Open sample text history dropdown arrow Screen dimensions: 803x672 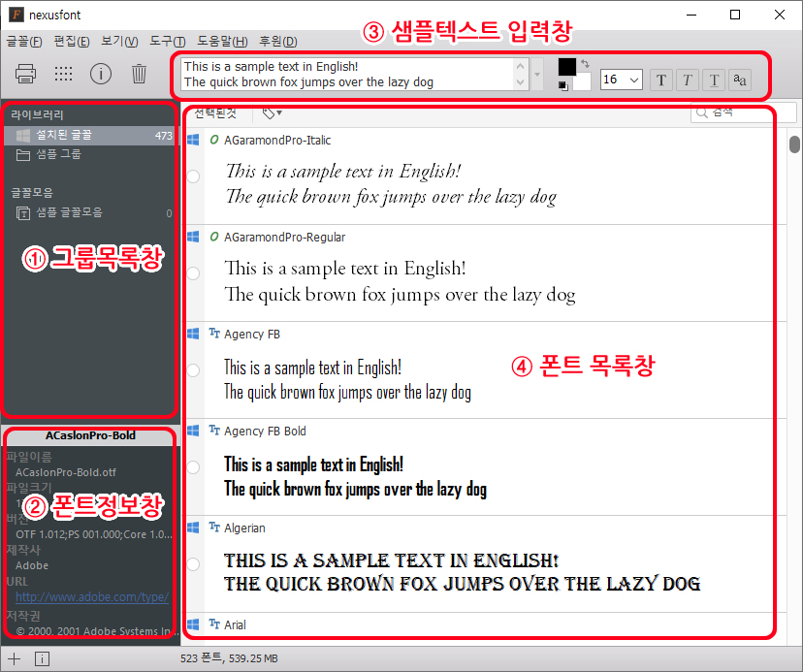point(537,75)
